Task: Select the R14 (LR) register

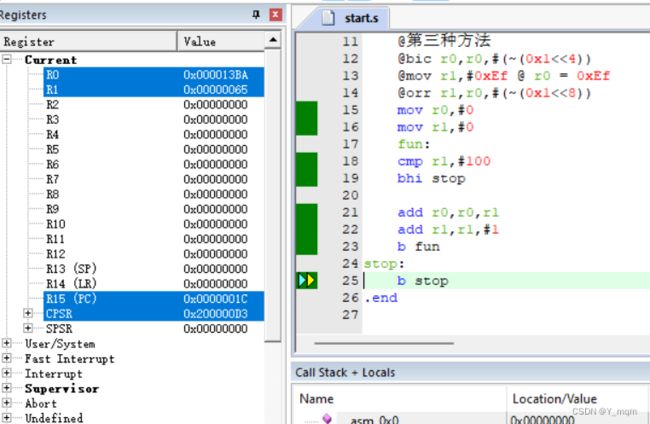Action: click(x=153, y=283)
